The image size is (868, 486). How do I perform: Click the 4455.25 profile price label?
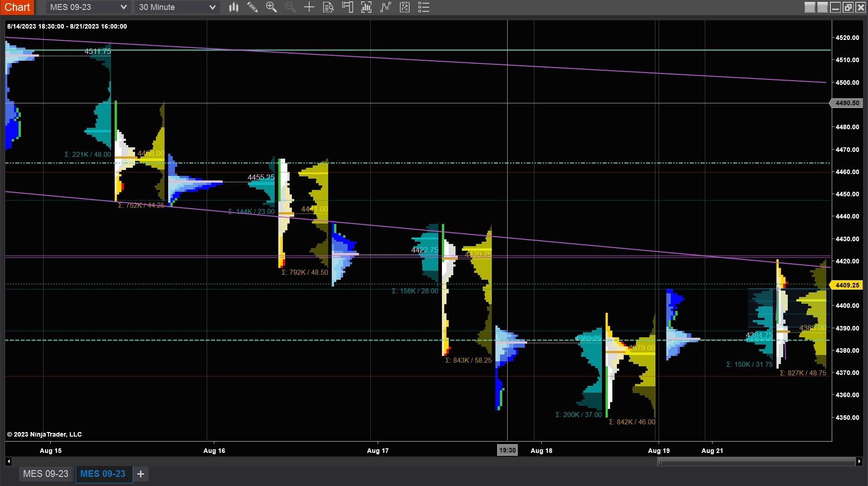click(261, 177)
